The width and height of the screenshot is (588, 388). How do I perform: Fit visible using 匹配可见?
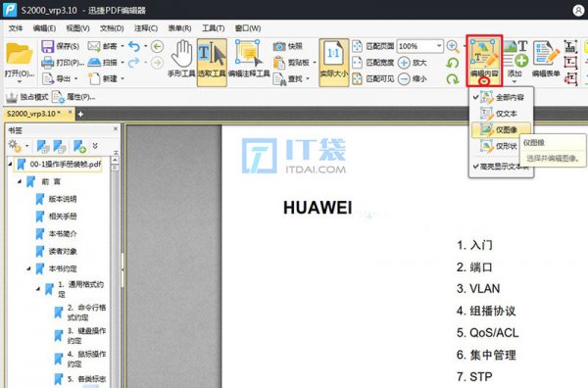tap(373, 78)
